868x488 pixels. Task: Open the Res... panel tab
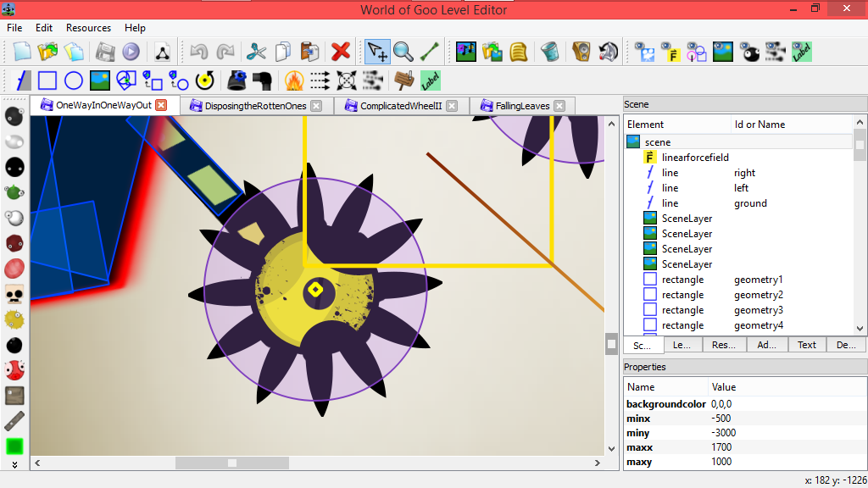[724, 345]
